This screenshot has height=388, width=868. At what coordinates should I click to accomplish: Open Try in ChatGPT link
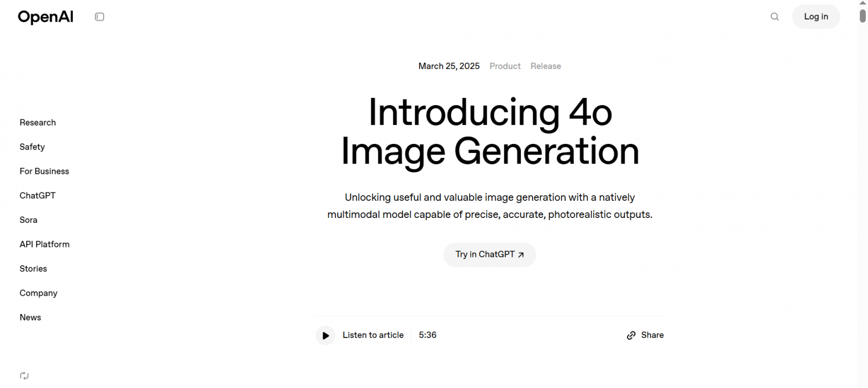click(490, 255)
